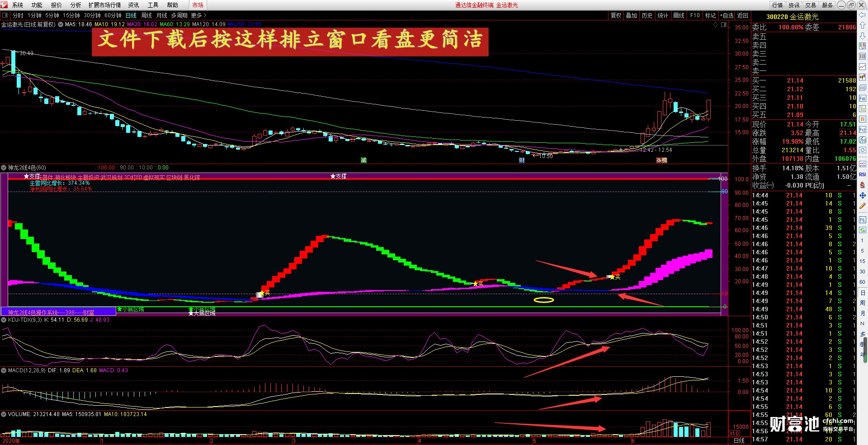Click the 行情 button in title bar

click(x=778, y=5)
